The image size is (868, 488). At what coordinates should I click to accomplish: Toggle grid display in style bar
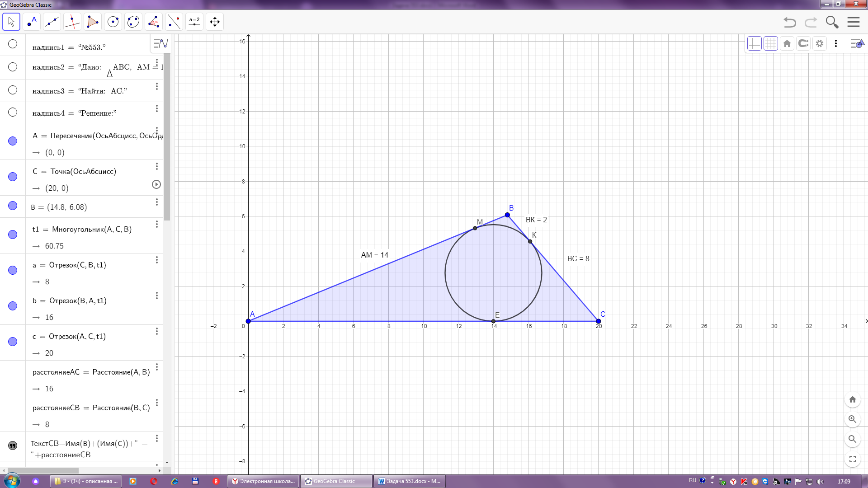771,43
